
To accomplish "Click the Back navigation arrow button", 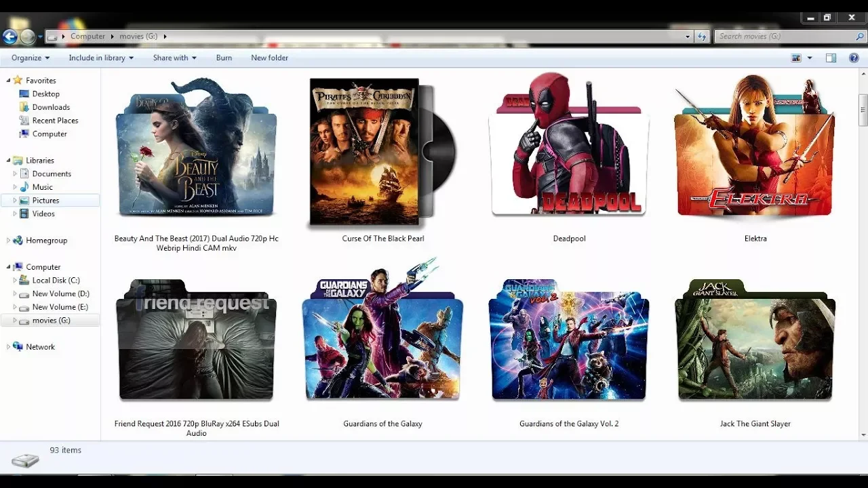I will coord(9,37).
